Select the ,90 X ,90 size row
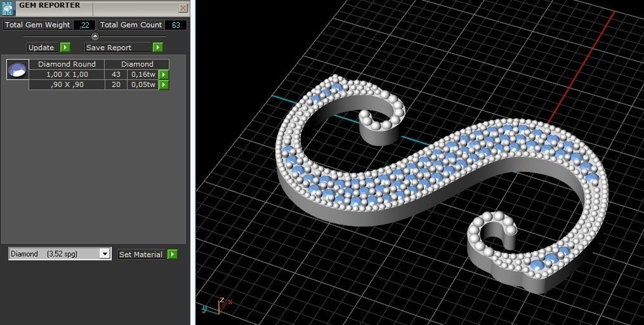Viewport: 644px width, 325px height. pos(67,84)
